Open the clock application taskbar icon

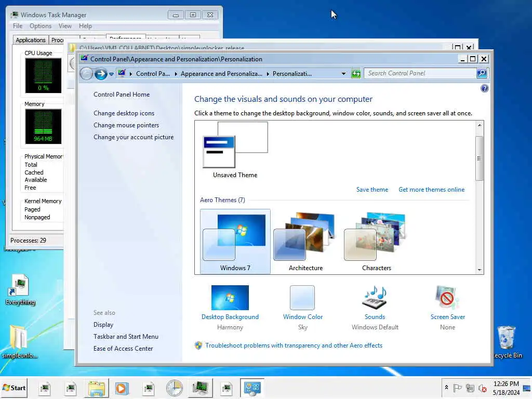175,388
